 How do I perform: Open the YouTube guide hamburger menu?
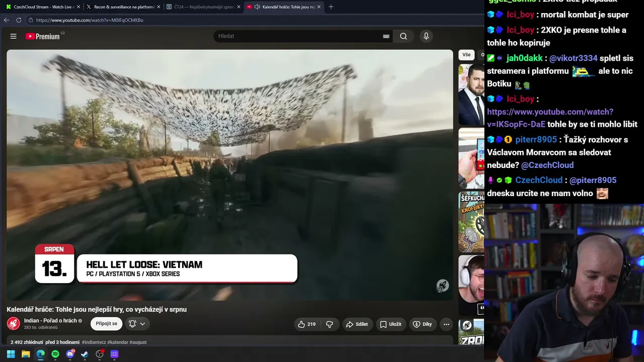click(14, 36)
